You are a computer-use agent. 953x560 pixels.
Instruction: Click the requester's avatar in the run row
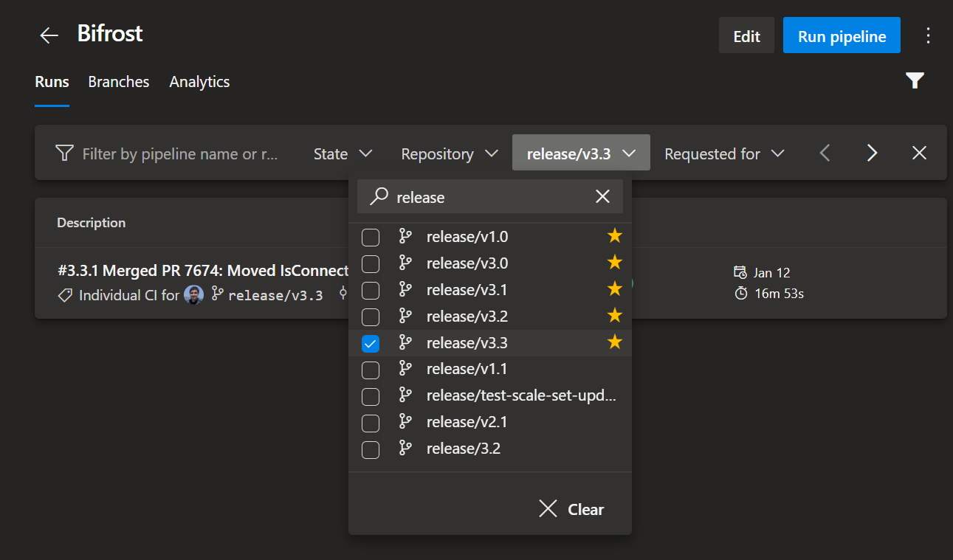point(193,294)
